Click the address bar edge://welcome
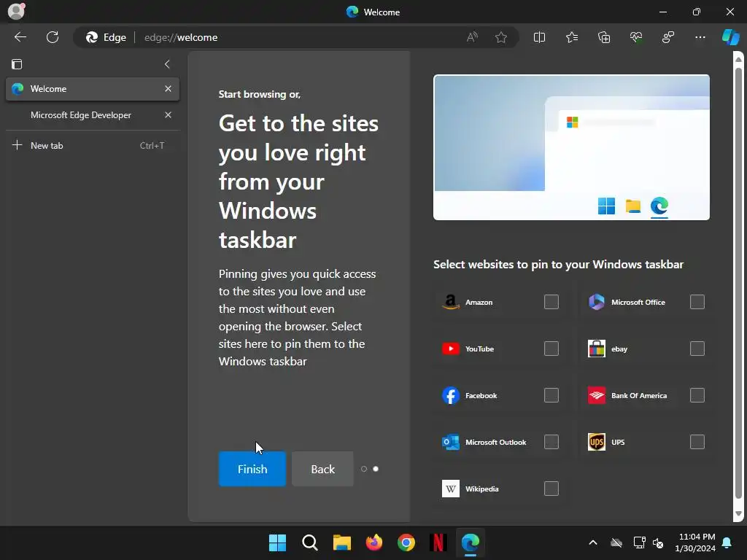The height and width of the screenshot is (560, 747). tap(295, 37)
